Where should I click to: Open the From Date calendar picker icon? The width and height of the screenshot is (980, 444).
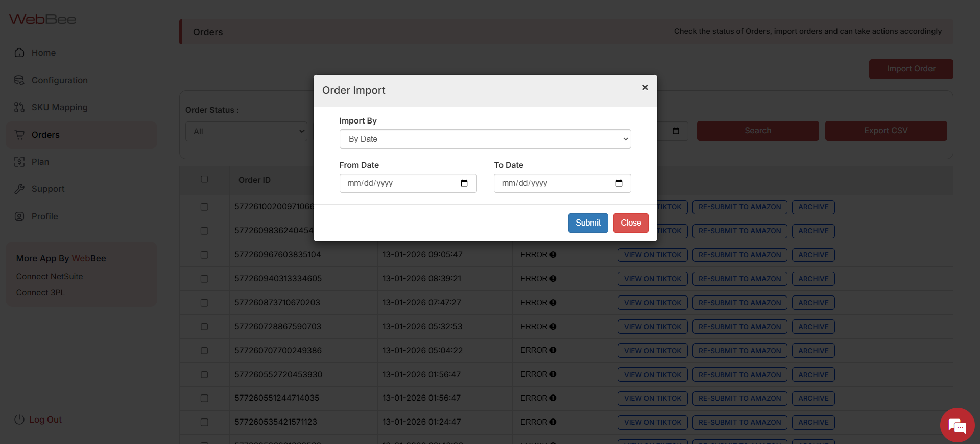(x=464, y=183)
